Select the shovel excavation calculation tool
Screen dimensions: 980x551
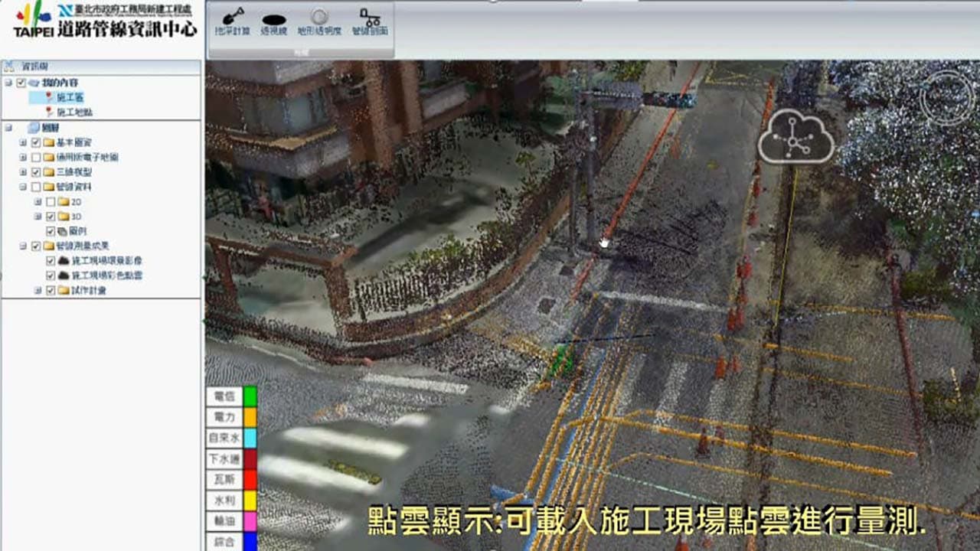(x=233, y=21)
